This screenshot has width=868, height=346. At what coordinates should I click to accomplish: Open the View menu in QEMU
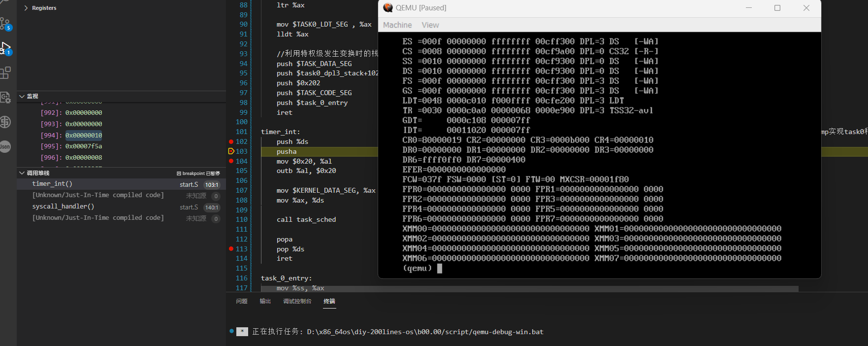(430, 25)
